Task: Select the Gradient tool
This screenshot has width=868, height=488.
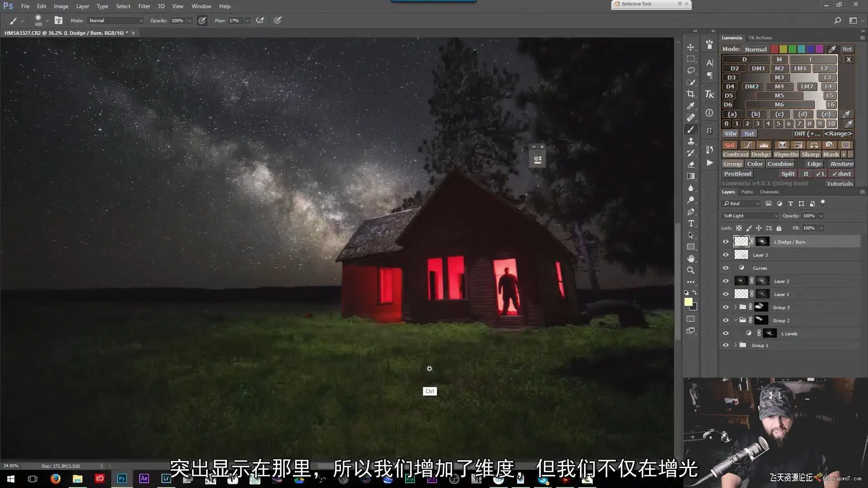Action: (691, 176)
